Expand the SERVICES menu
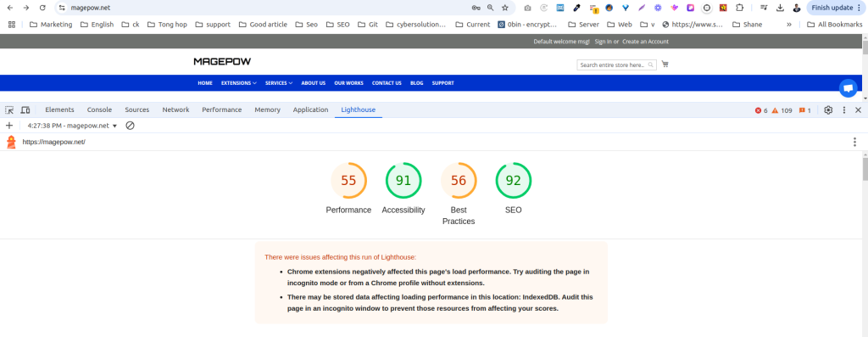 pos(279,83)
